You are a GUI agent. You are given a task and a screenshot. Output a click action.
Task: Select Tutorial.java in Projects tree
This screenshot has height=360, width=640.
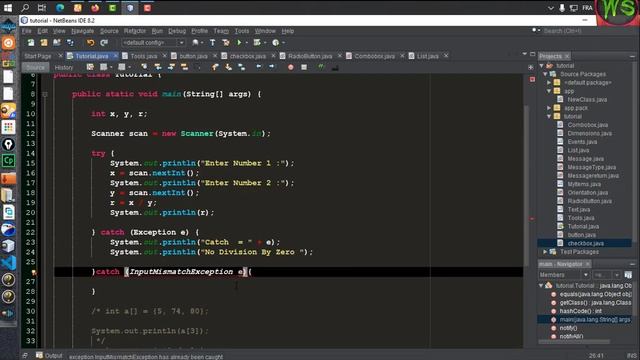pyautogui.click(x=583, y=227)
